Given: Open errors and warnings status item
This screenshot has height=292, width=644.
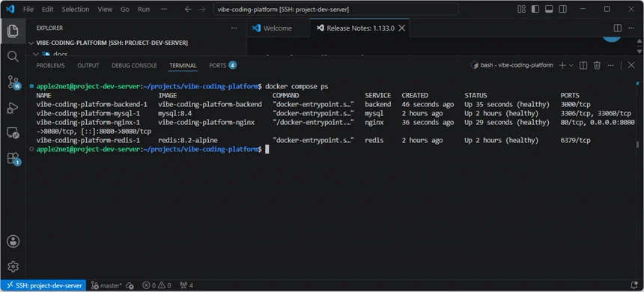Looking at the screenshot, I should pos(157,285).
